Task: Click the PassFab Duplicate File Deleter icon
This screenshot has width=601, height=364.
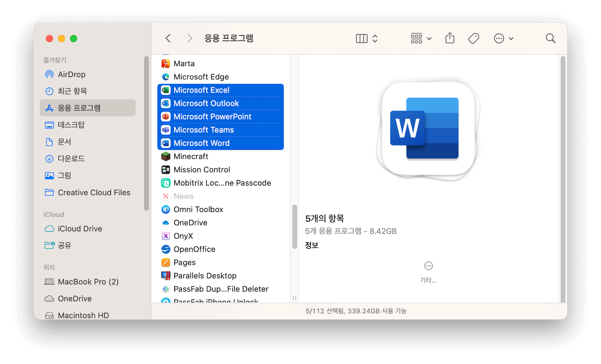Action: point(166,289)
